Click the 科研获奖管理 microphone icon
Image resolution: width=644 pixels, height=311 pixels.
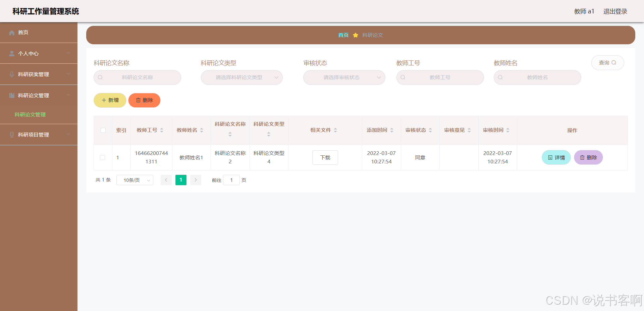(x=12, y=74)
